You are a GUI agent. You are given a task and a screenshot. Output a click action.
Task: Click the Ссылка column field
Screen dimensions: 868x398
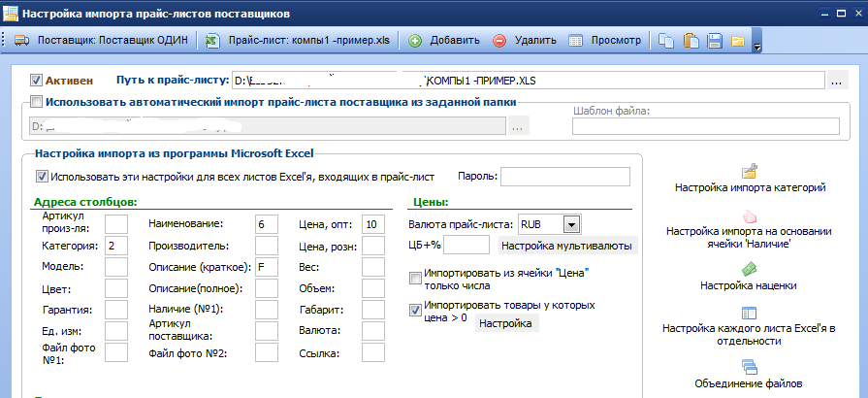coord(373,352)
